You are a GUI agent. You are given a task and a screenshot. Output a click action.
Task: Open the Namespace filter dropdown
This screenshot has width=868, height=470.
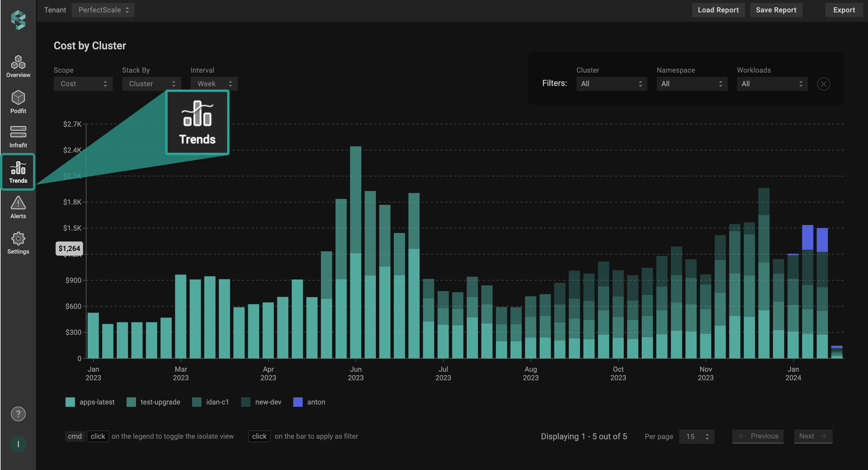click(692, 84)
